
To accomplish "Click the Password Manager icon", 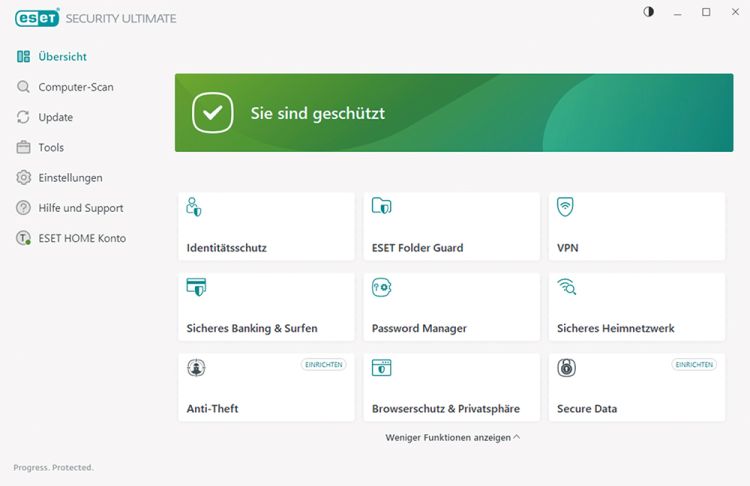I will (x=381, y=287).
